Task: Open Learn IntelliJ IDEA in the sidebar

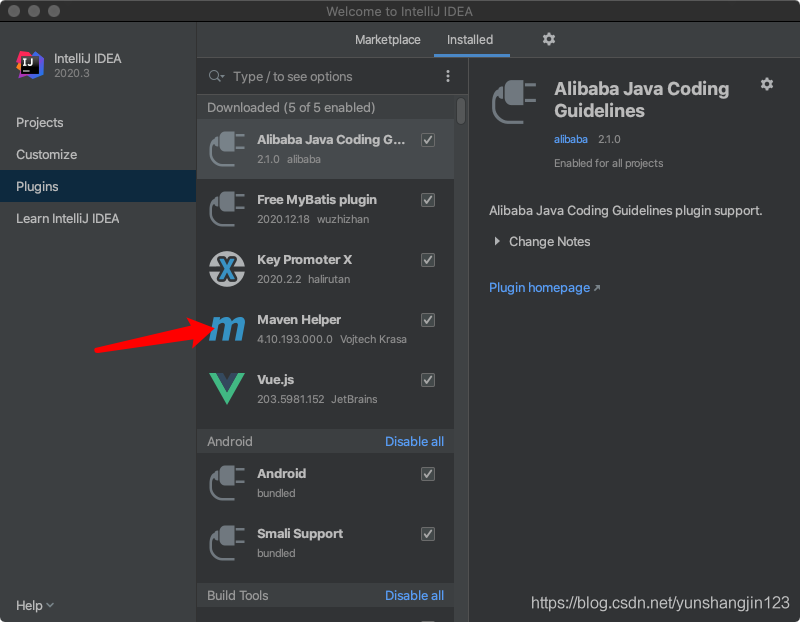Action: tap(98, 218)
